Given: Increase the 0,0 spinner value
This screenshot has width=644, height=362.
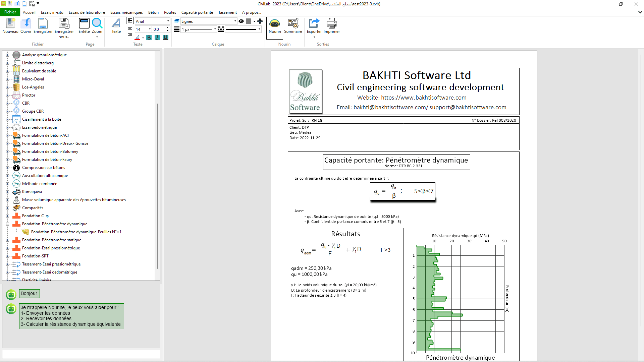Looking at the screenshot, I should [x=167, y=27].
